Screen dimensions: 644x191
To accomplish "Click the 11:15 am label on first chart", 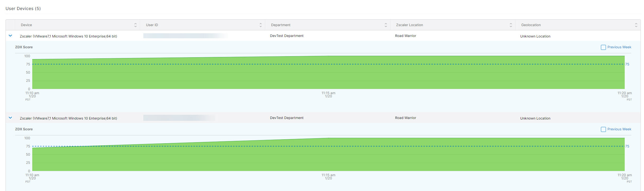I will (328, 93).
